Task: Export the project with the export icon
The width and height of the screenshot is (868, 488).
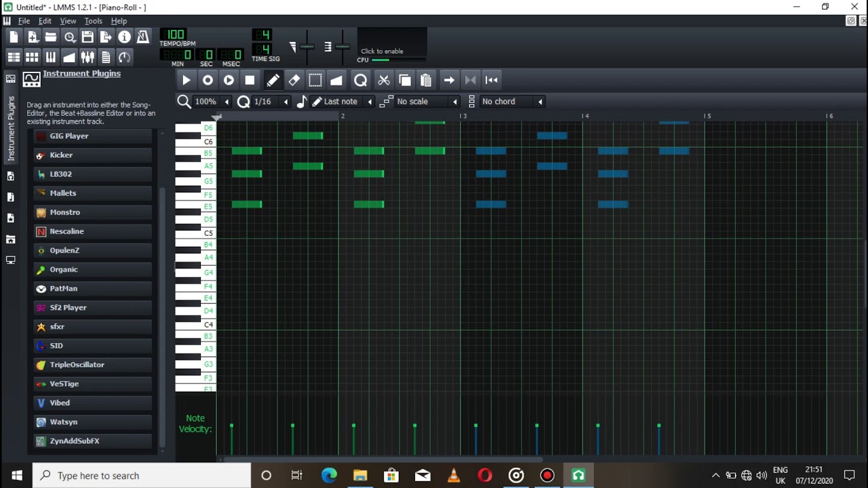Action: click(x=106, y=37)
